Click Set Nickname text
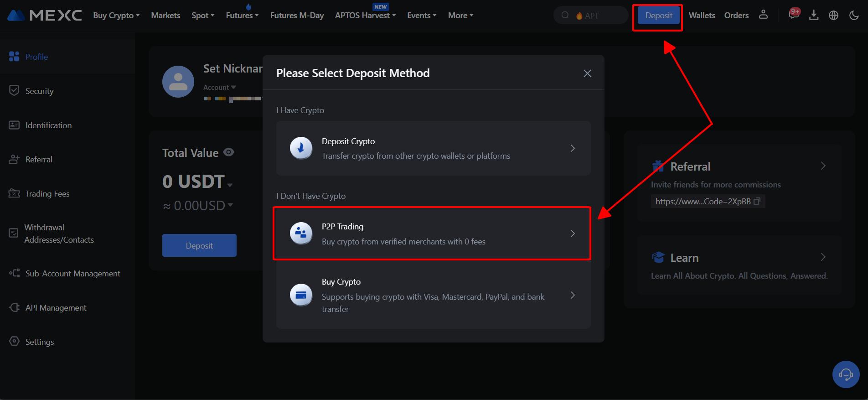The height and width of the screenshot is (400, 868). 233,68
